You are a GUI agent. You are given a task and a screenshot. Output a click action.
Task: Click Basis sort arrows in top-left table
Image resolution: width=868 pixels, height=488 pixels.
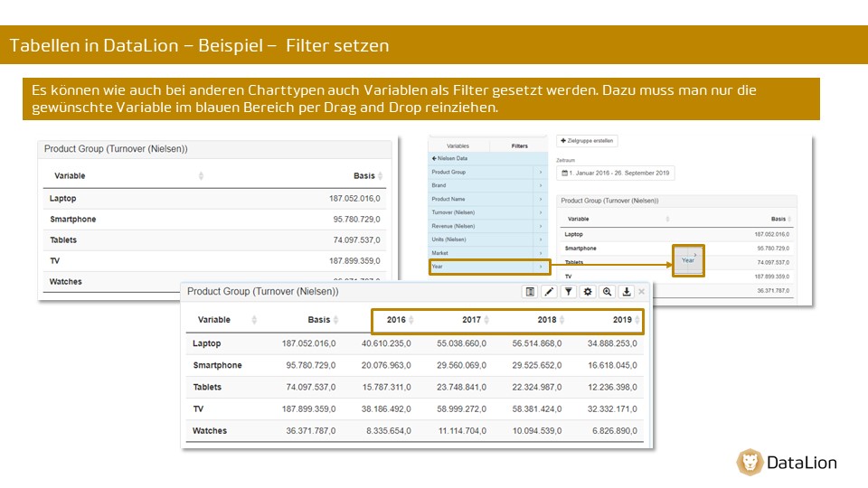coord(381,176)
